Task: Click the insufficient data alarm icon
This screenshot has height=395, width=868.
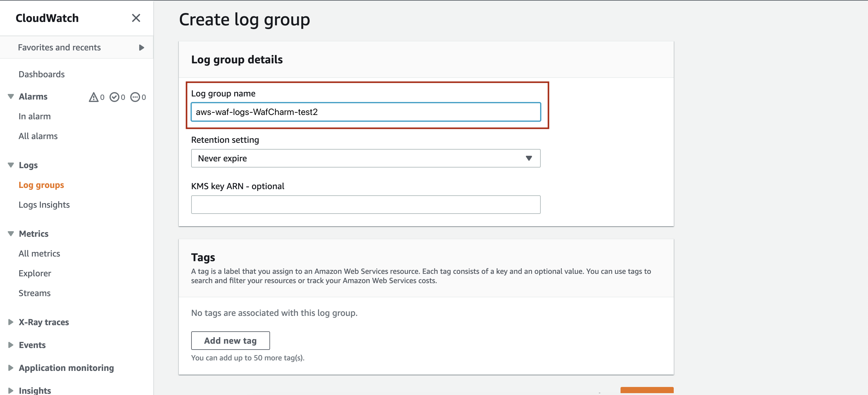Action: 135,97
